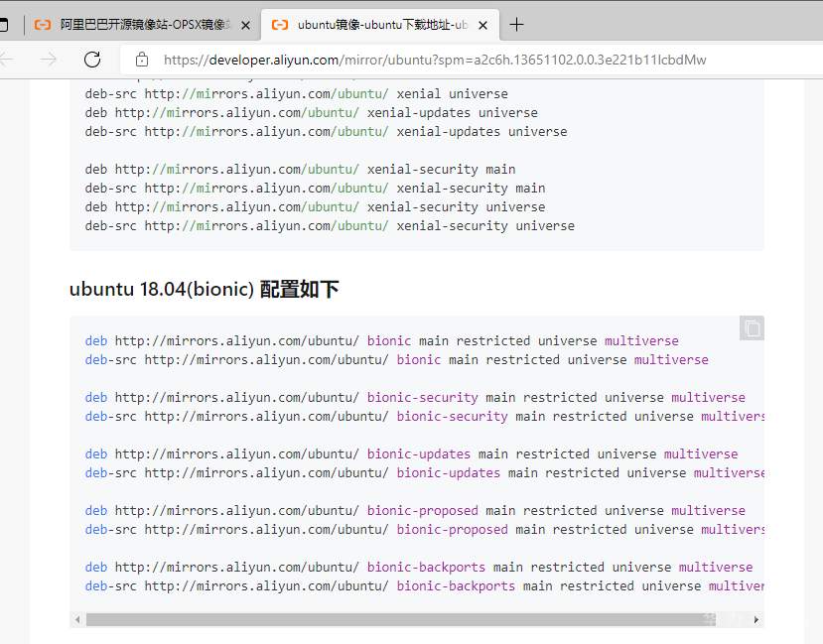Click the 'deb ... xenial-updates universe' line
This screenshot has height=644, width=823.
pos(312,113)
